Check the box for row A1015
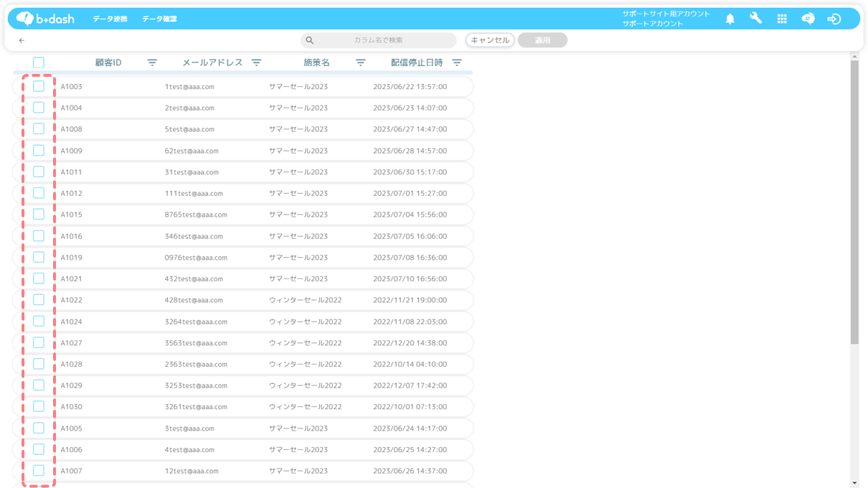Viewport: 868px width, 488px height. tap(39, 215)
